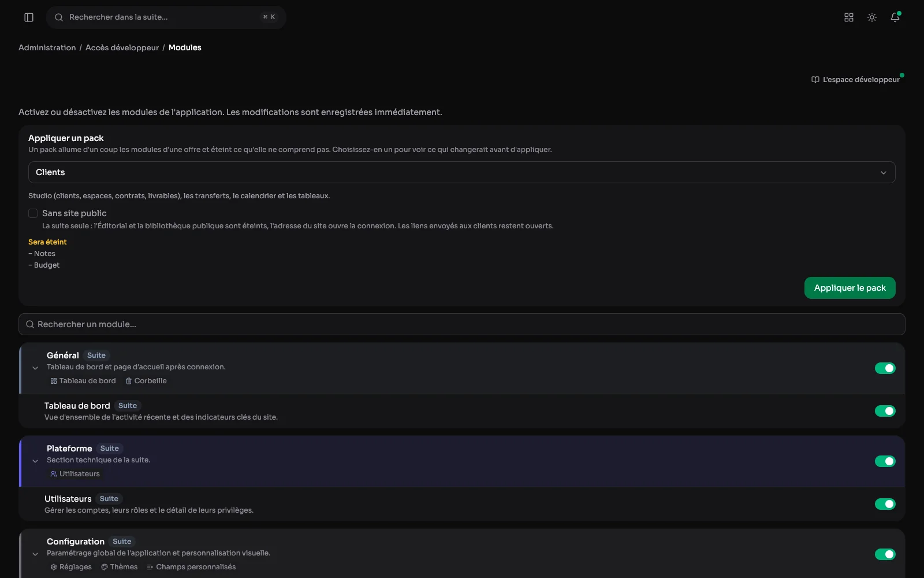Disable the Tableau de bord module switch
The height and width of the screenshot is (578, 924).
pyautogui.click(x=885, y=411)
